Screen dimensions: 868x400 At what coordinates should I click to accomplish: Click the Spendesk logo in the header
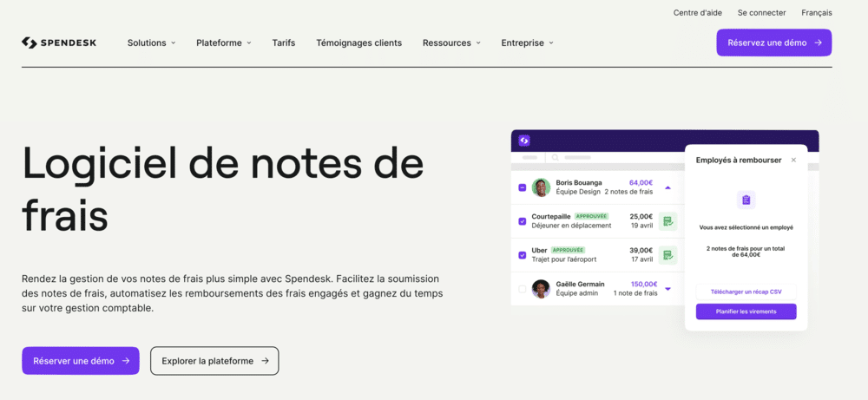pyautogui.click(x=59, y=43)
